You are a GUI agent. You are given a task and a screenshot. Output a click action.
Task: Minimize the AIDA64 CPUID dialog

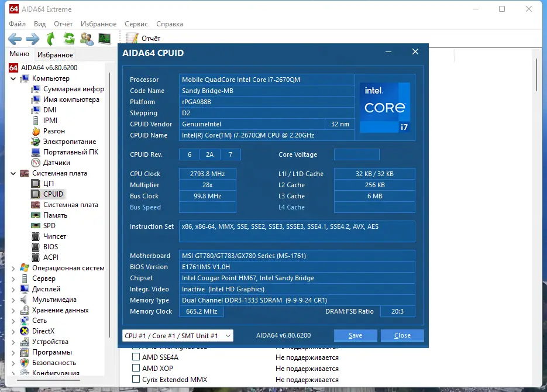click(388, 51)
